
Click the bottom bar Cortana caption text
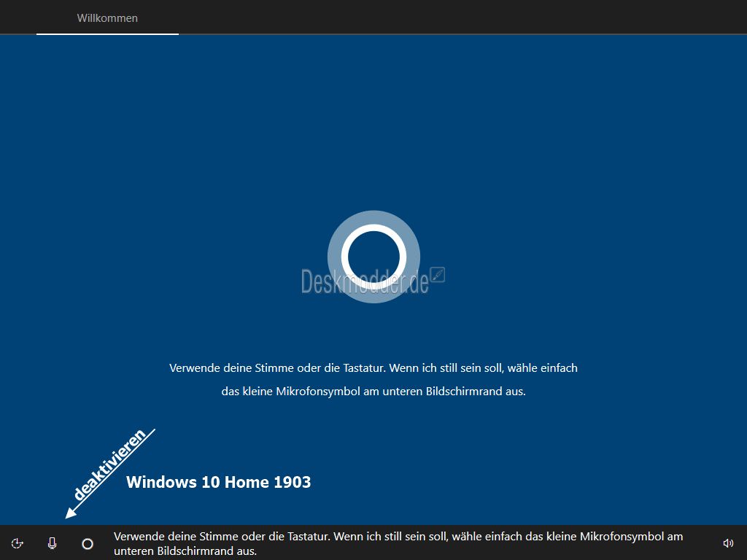398,543
